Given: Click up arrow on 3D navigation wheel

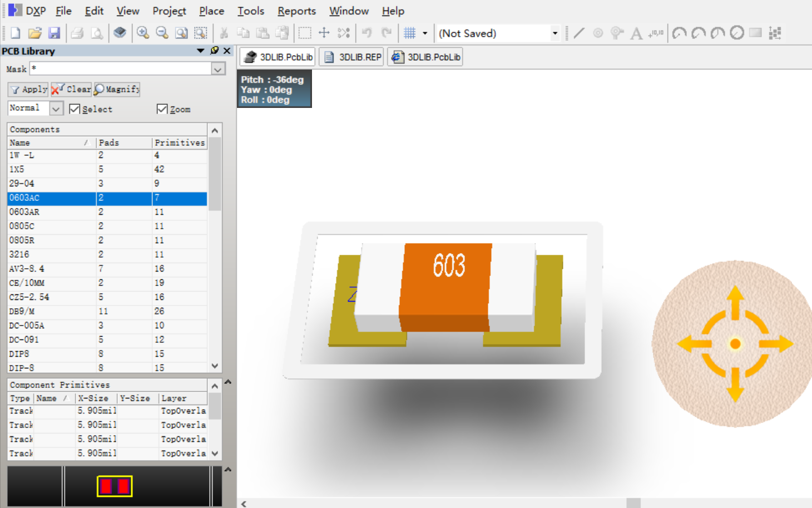Looking at the screenshot, I should 735,302.
